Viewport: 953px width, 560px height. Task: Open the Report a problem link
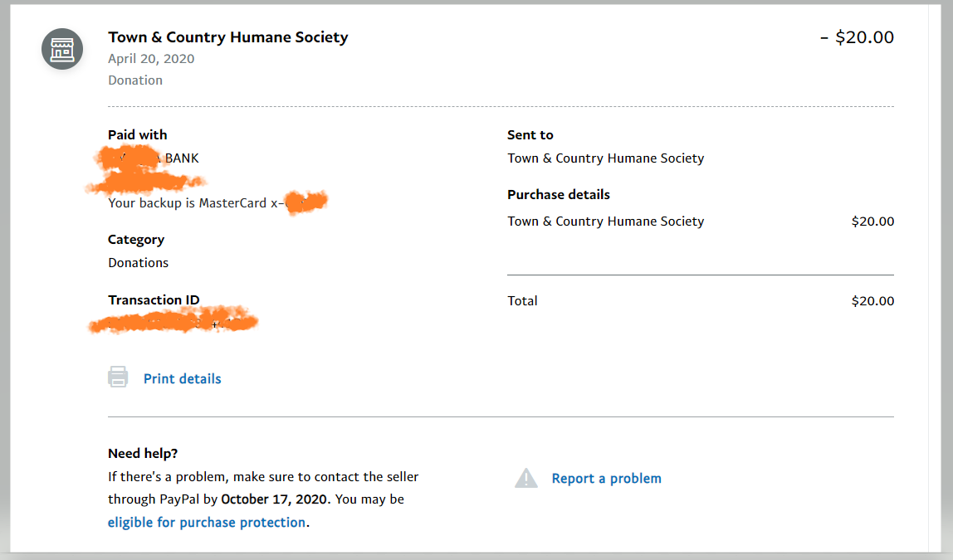click(x=606, y=479)
